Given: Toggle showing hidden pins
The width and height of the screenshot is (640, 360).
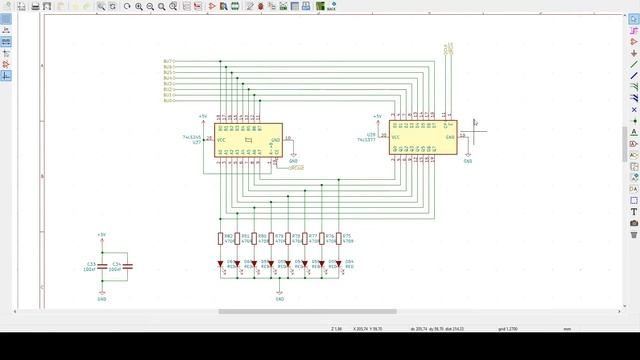Looking at the screenshot, I should coord(6,64).
